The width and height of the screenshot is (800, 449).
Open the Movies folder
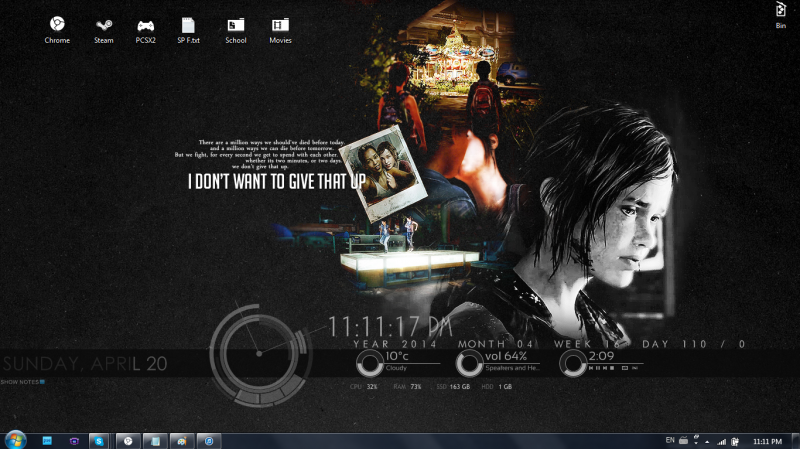click(280, 26)
